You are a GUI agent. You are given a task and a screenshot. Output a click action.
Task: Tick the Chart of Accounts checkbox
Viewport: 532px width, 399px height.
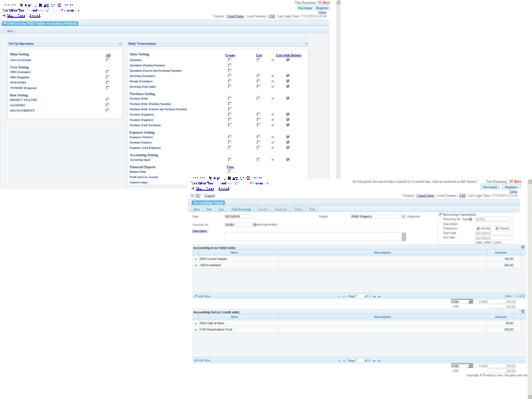point(108,60)
